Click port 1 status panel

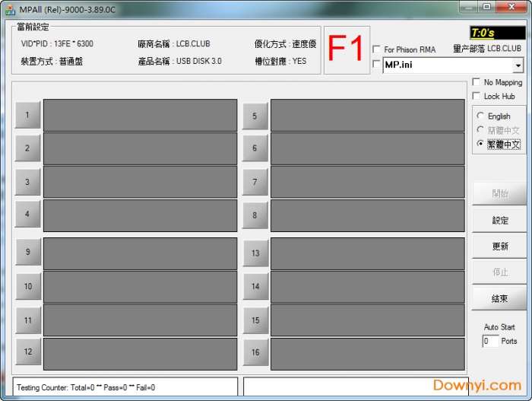tap(140, 115)
